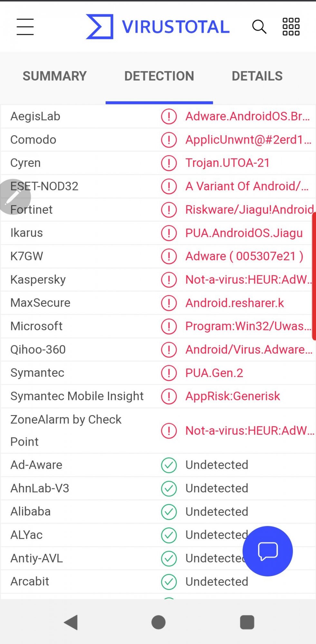The height and width of the screenshot is (644, 316).
Task: Tap the red scrollbar indicator
Action: click(314, 276)
